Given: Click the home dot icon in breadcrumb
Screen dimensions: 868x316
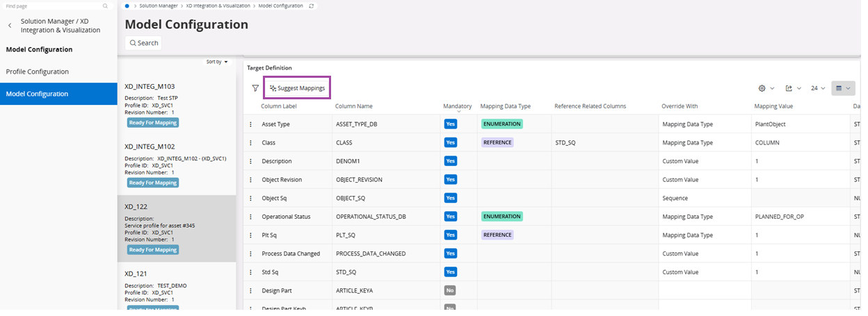Looking at the screenshot, I should point(127,6).
